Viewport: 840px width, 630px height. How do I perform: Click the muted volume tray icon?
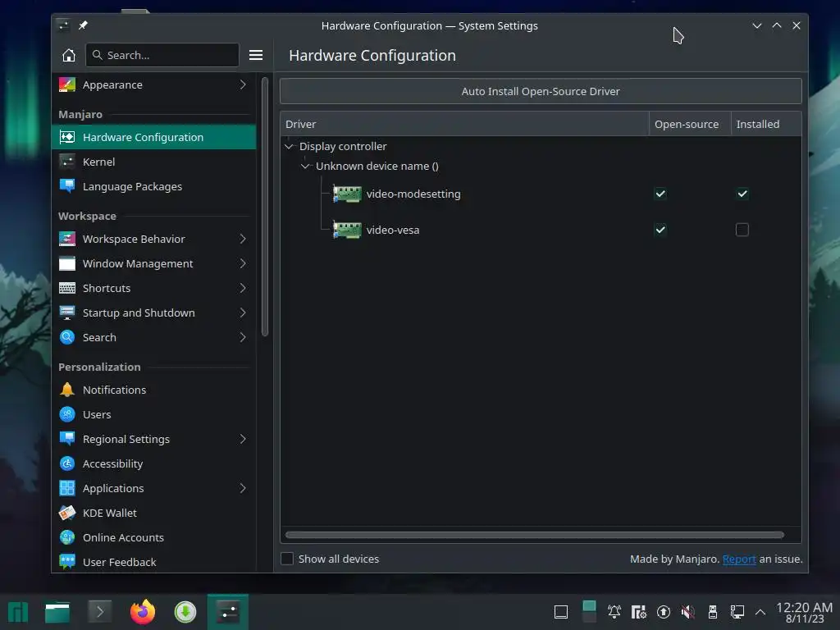pos(688,612)
